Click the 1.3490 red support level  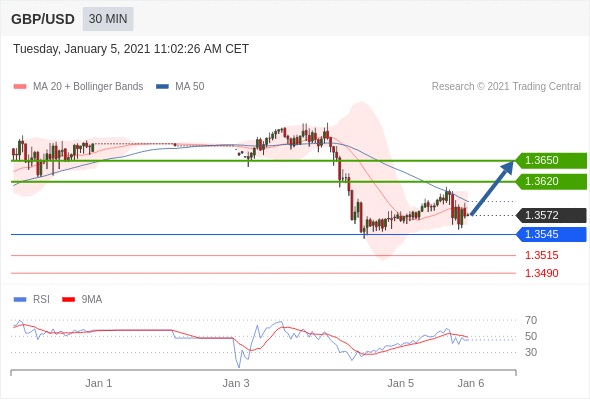click(542, 273)
